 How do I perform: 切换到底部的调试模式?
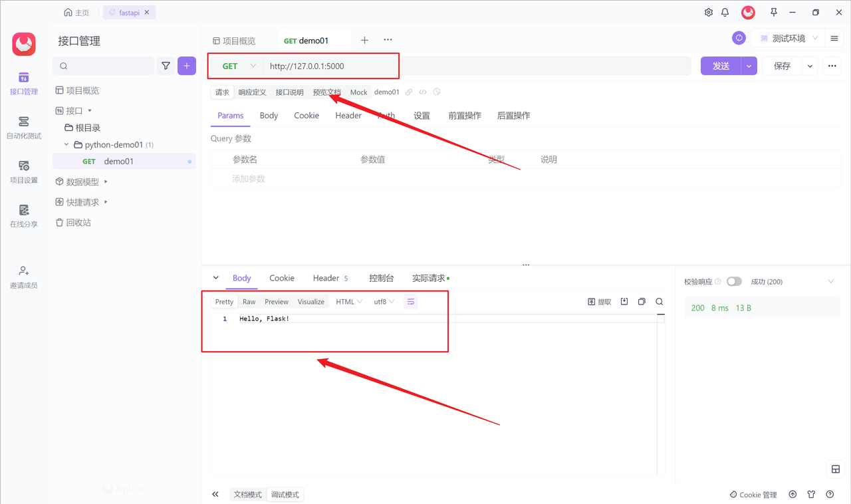tap(285, 494)
